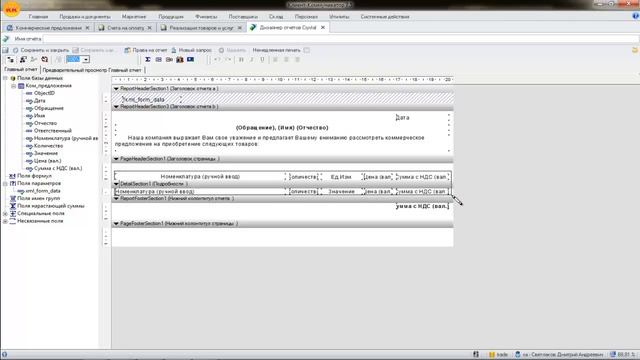
Task: Close the Счета на оплату tab
Action: click(149, 28)
